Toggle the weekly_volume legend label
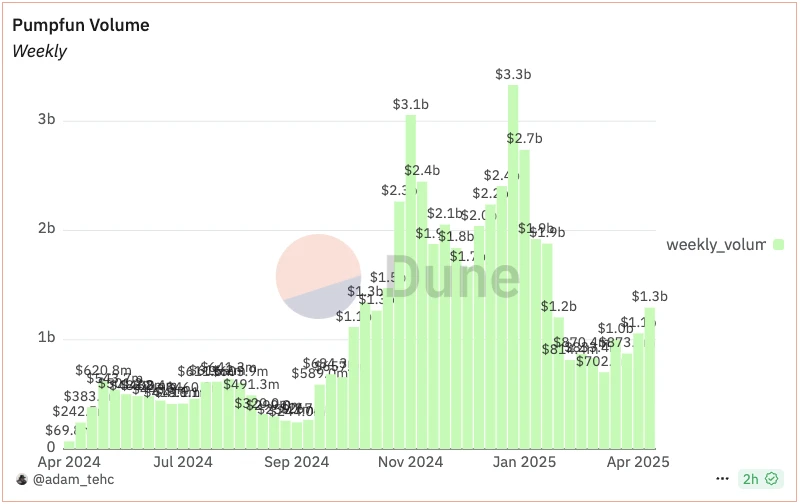Image resolution: width=801 pixels, height=504 pixels. (x=715, y=244)
